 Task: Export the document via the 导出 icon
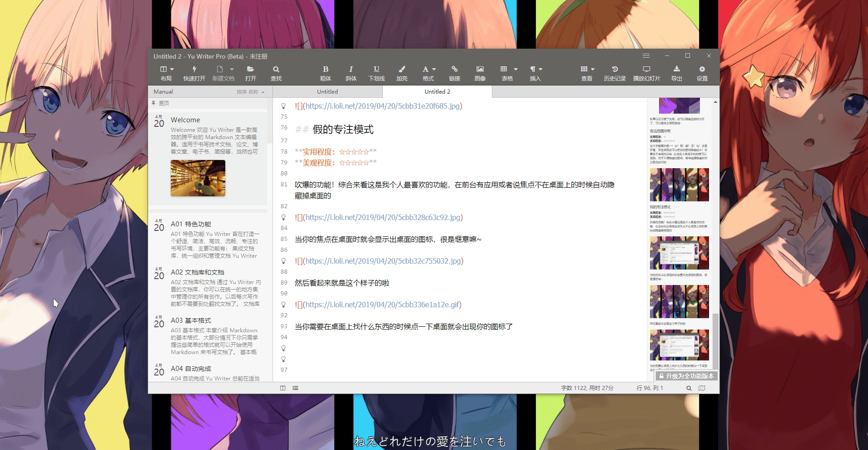(x=676, y=70)
